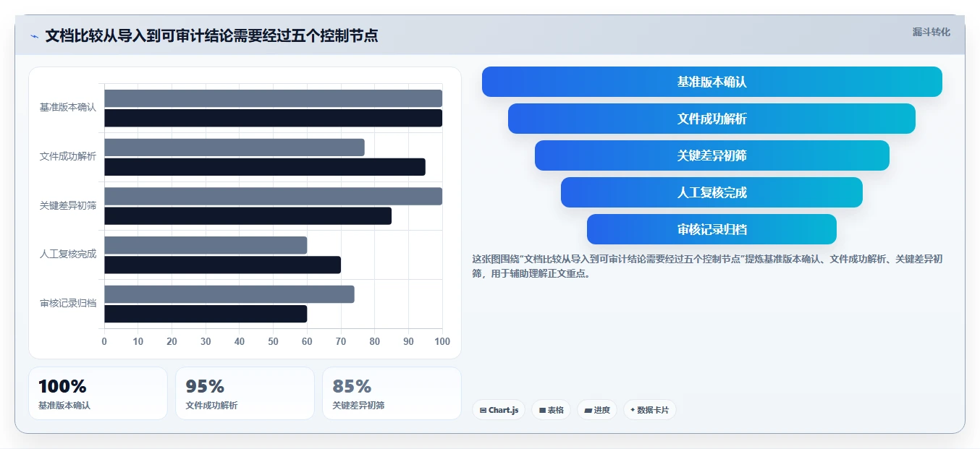The image size is (980, 449).
Task: Open the 100% 基准版本确认 stat card
Action: [x=98, y=393]
